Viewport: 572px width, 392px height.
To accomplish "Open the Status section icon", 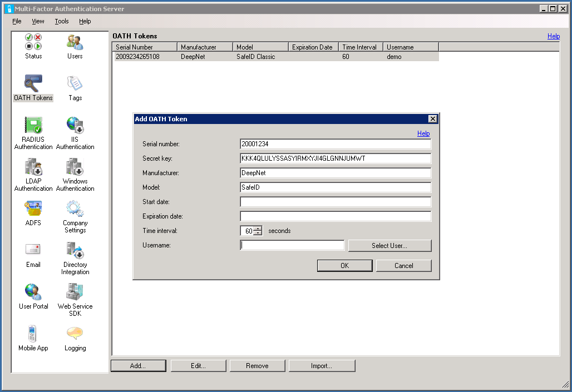I will 33,42.
